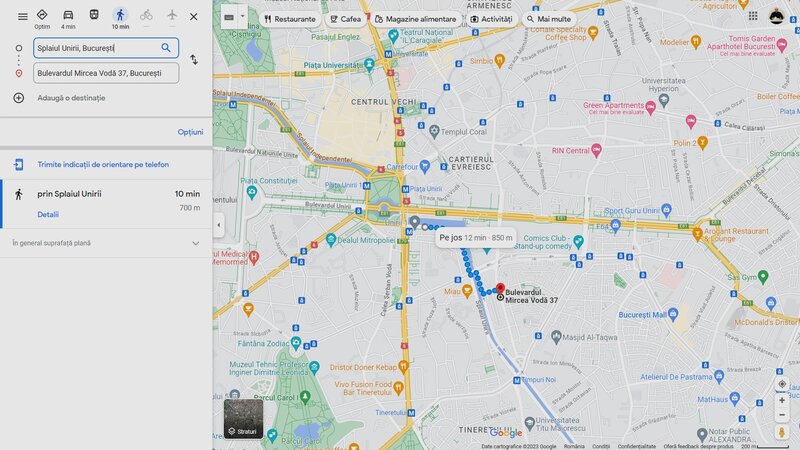Open the route Detalii link

[x=48, y=215]
